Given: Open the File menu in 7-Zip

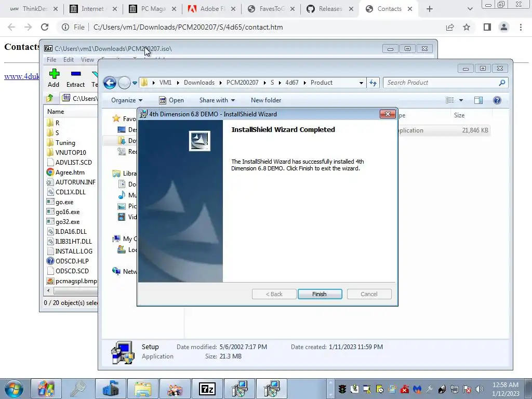Looking at the screenshot, I should (51, 60).
